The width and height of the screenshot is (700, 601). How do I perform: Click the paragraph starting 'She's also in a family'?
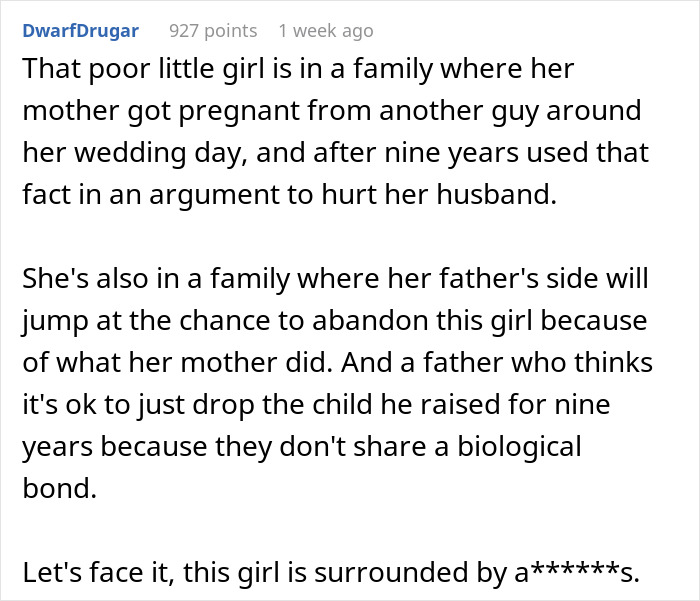click(338, 383)
